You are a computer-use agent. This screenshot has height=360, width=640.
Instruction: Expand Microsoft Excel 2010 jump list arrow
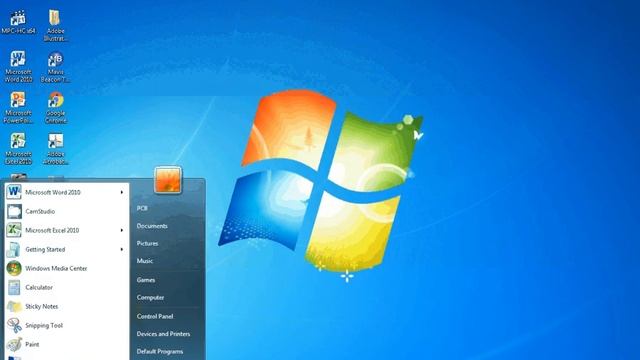(x=122, y=230)
